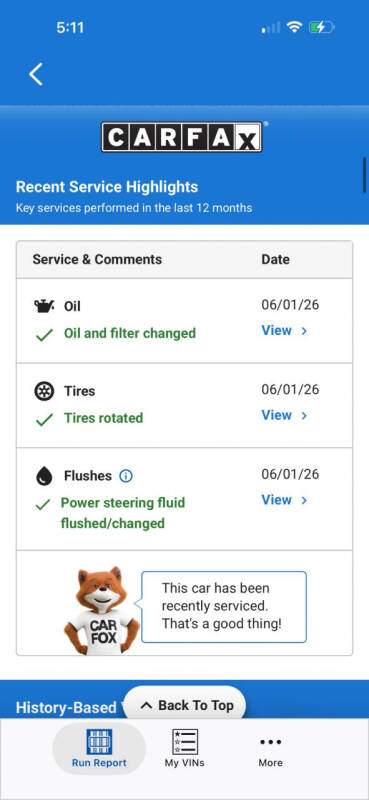
Task: Tap the green check beside Tires rotated
Action: 44,420
